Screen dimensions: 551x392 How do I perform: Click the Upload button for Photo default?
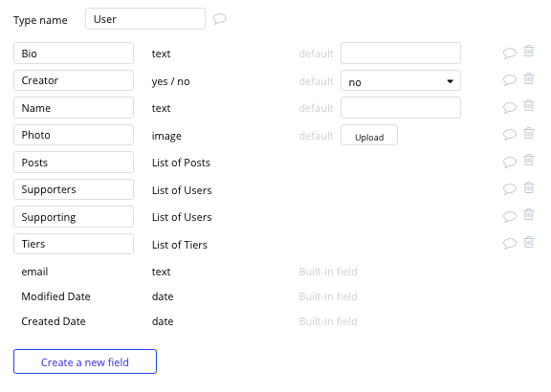coord(369,135)
